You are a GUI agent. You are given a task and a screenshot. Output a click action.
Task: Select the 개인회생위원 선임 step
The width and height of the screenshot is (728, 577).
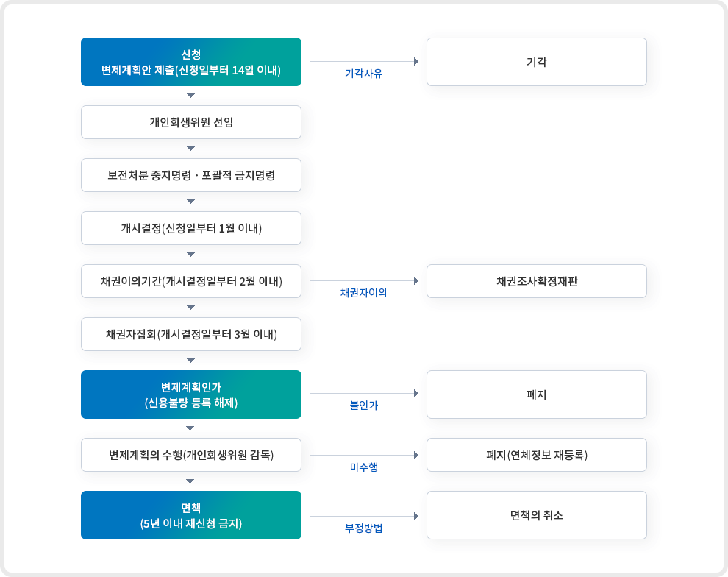[190, 122]
